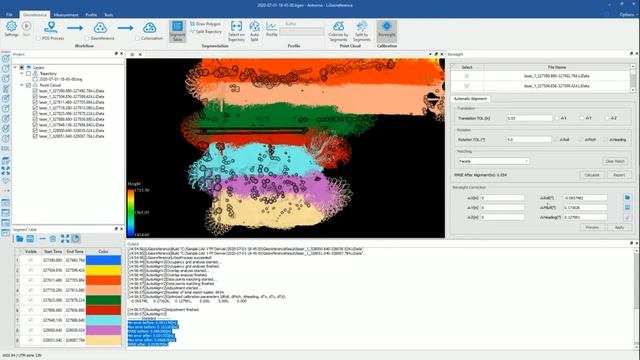This screenshot has width=640, height=360.
Task: Toggle the Segment Table tool
Action: tap(177, 31)
